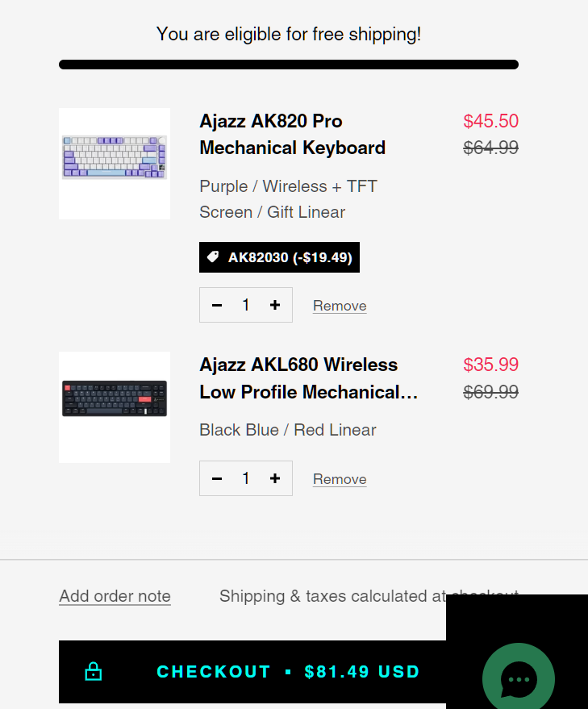Click the purple AK820 Pro keyboard thumbnail
Screen dimensions: 588x709
point(115,164)
